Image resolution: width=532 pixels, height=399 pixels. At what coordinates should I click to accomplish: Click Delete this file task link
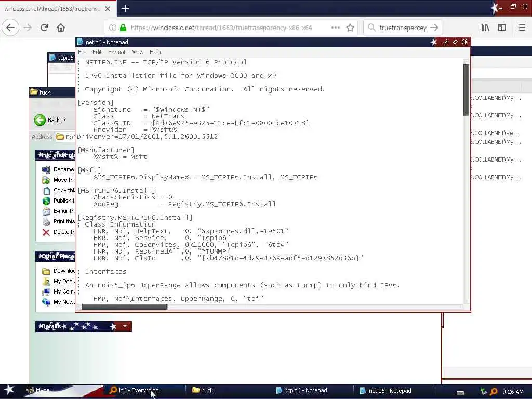pyautogui.click(x=58, y=232)
